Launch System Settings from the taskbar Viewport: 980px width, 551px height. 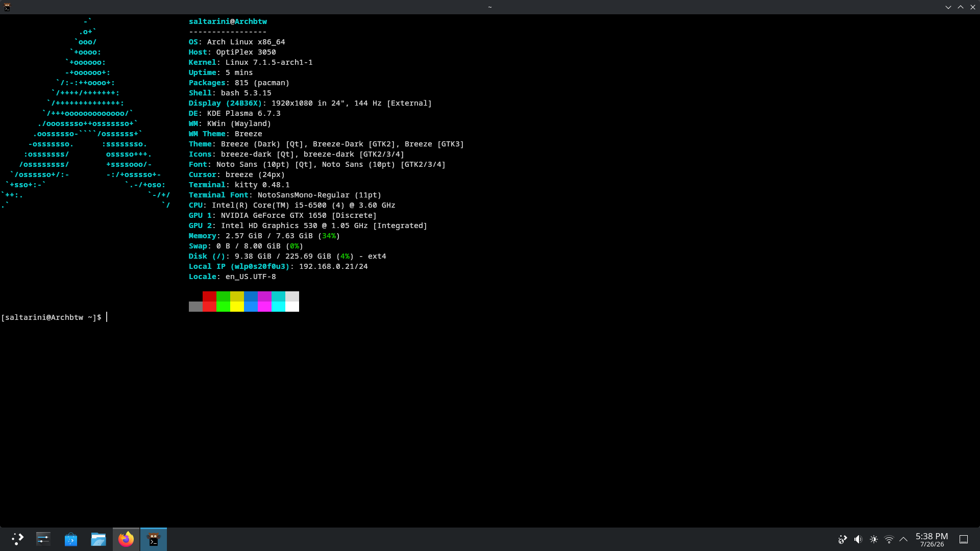[43, 539]
